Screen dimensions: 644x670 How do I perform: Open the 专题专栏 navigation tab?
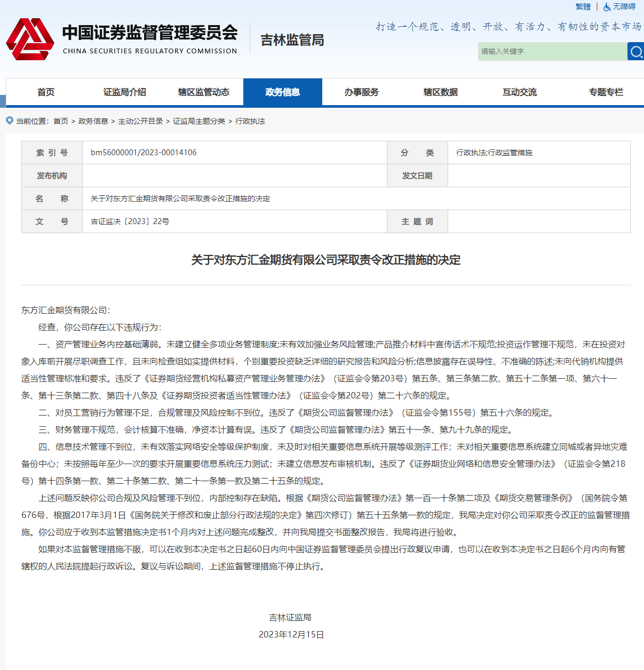point(606,92)
